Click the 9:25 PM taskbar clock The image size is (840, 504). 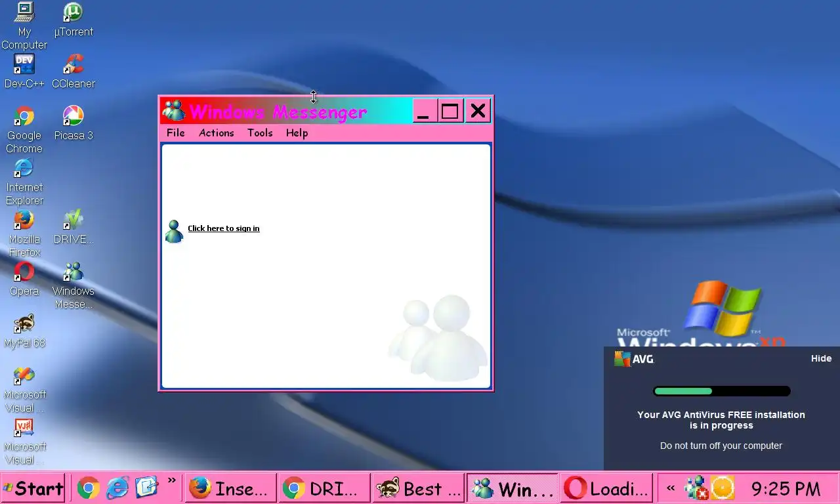click(x=786, y=489)
